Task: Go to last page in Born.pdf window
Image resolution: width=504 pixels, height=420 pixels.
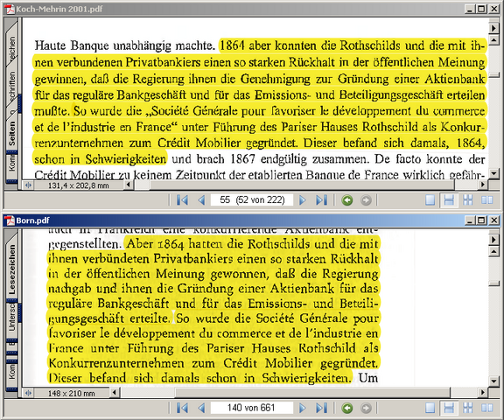Action: (321, 408)
